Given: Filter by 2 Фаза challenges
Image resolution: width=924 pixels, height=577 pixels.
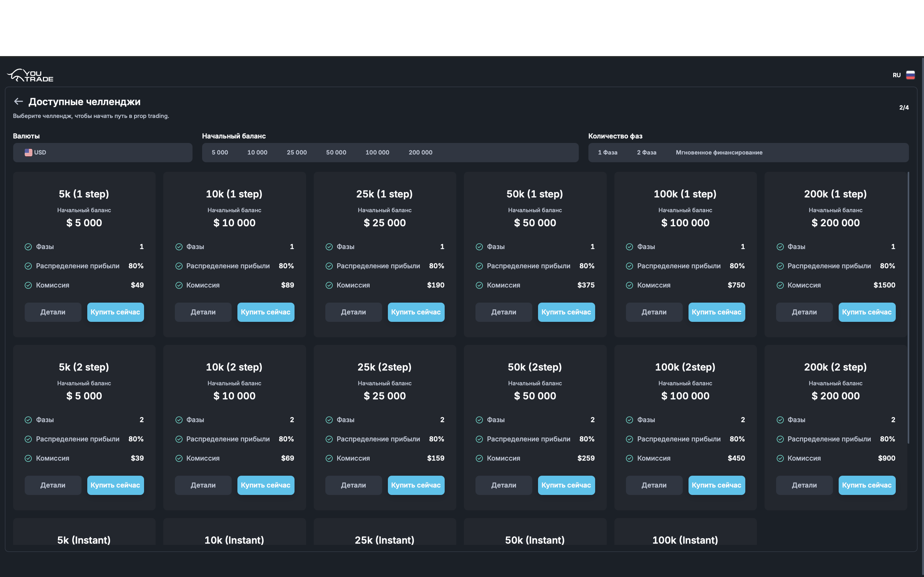Looking at the screenshot, I should tap(646, 153).
